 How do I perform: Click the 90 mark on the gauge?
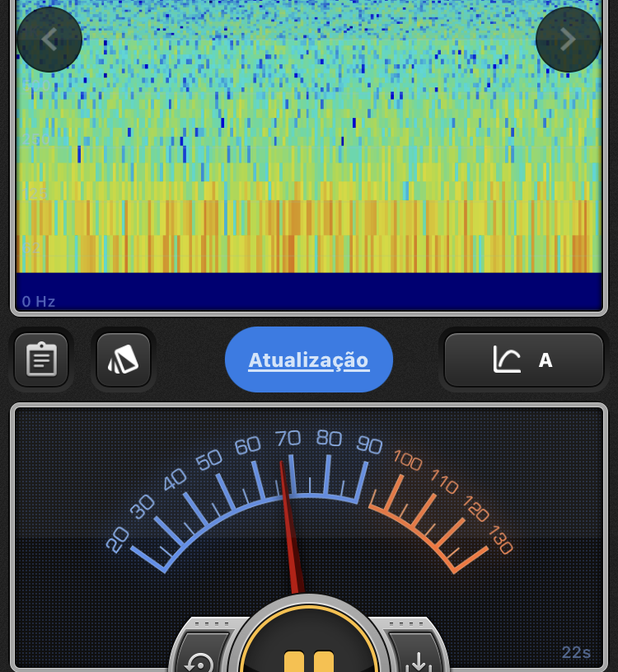369,445
